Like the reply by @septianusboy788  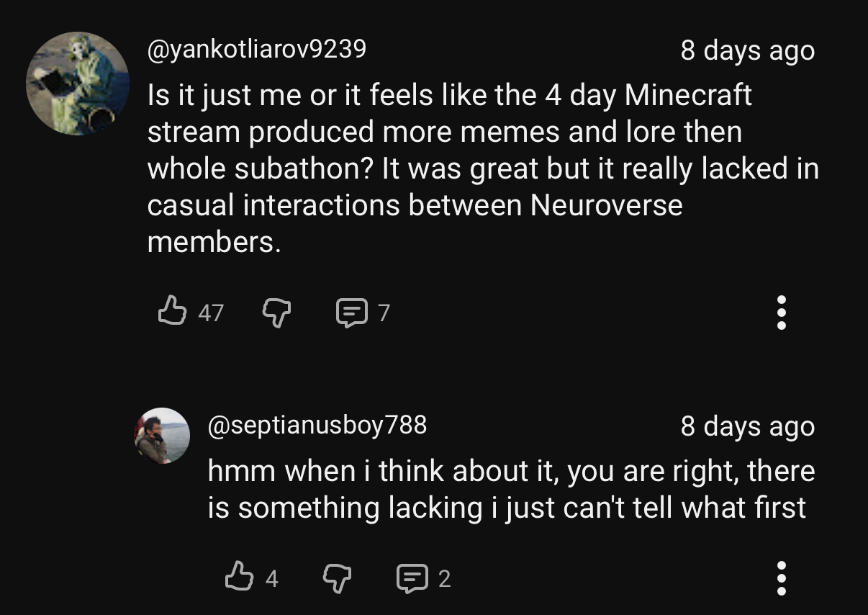click(x=239, y=578)
